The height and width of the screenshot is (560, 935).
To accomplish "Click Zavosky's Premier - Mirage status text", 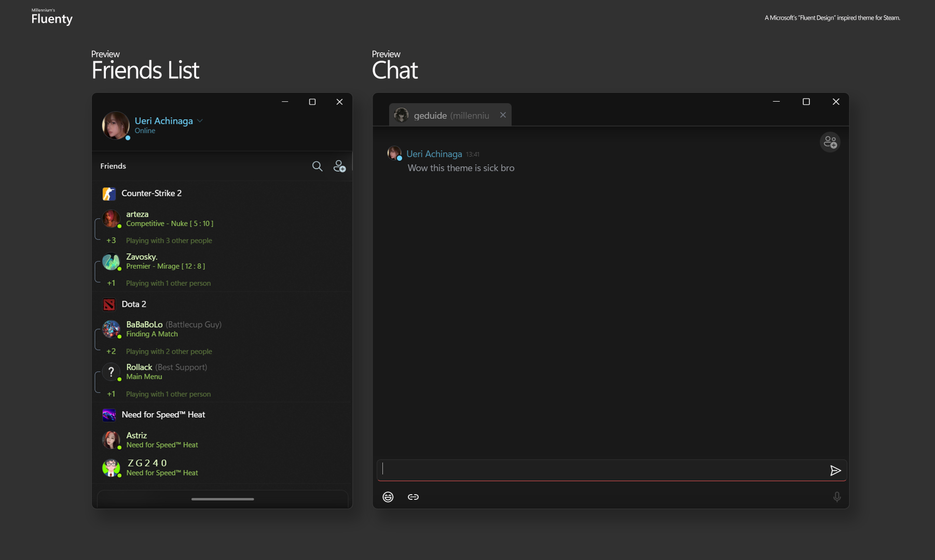I will [166, 266].
